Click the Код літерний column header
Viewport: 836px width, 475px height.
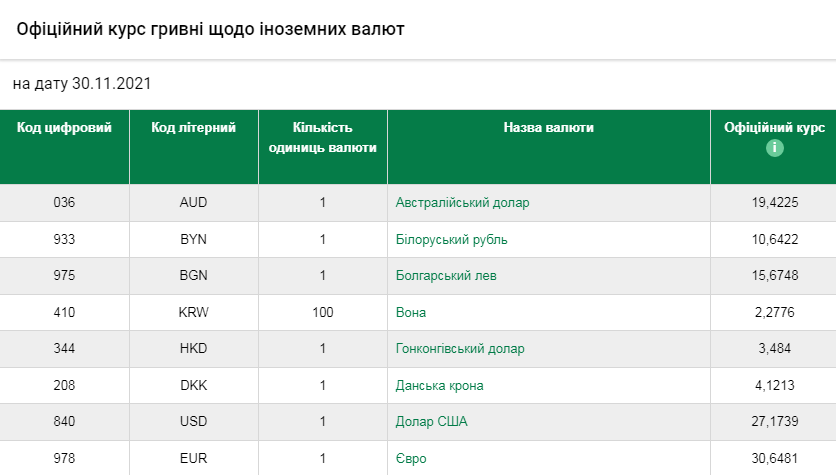pos(193,128)
